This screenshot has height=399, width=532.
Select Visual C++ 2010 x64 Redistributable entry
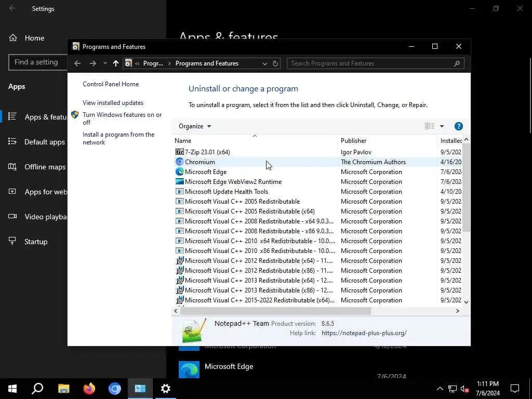coord(260,241)
